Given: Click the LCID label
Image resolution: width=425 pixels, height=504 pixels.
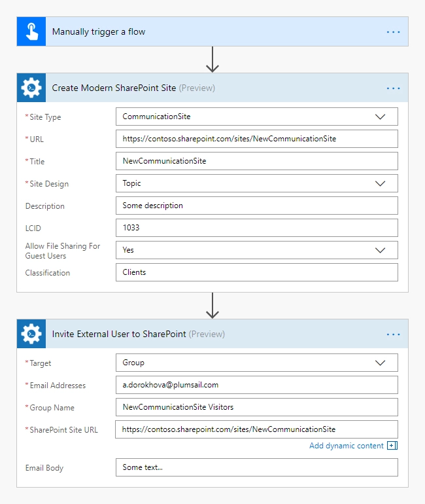Looking at the screenshot, I should point(33,228).
